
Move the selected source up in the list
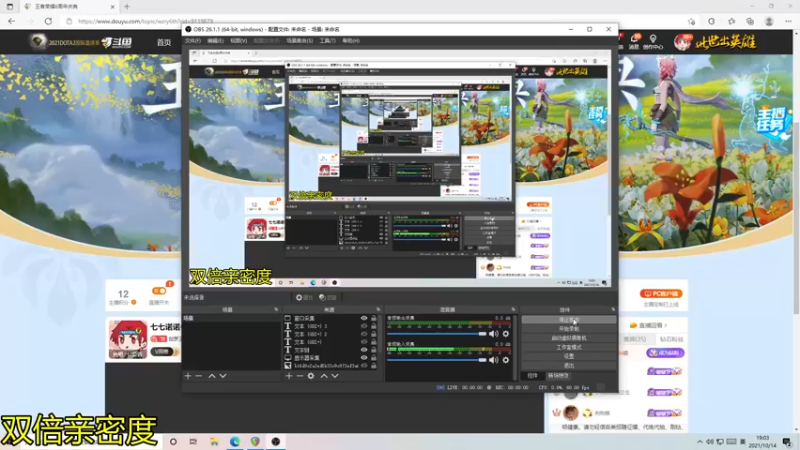(x=323, y=376)
